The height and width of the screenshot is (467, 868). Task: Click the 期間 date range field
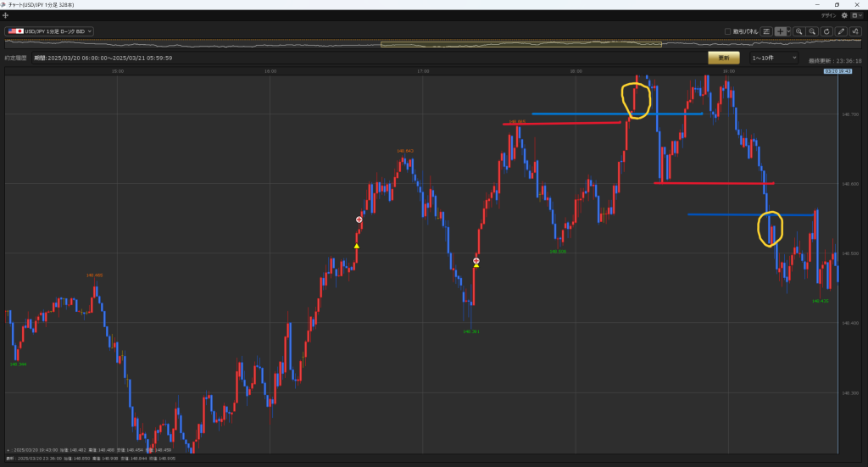point(110,58)
